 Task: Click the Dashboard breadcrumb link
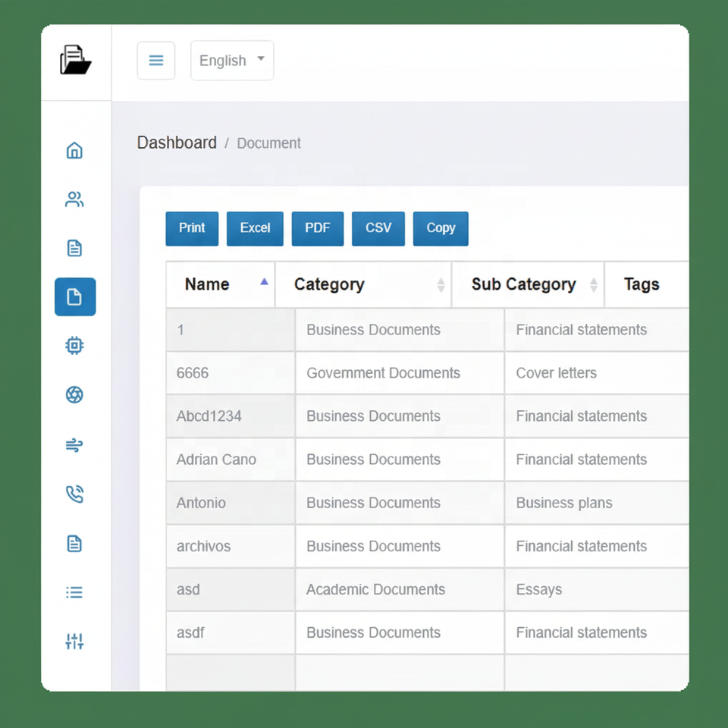[177, 143]
